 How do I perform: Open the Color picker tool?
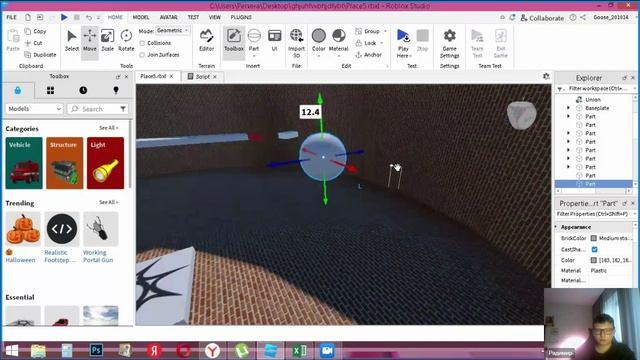pyautogui.click(x=319, y=40)
